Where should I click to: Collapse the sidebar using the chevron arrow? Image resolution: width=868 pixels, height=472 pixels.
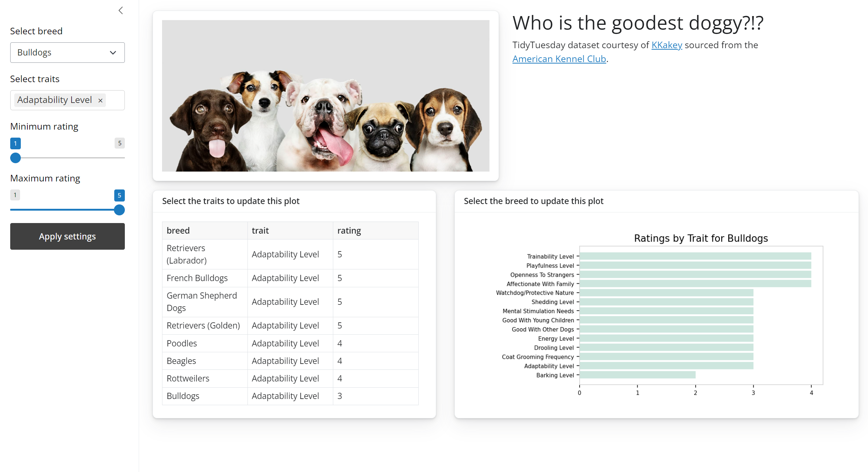click(x=120, y=10)
